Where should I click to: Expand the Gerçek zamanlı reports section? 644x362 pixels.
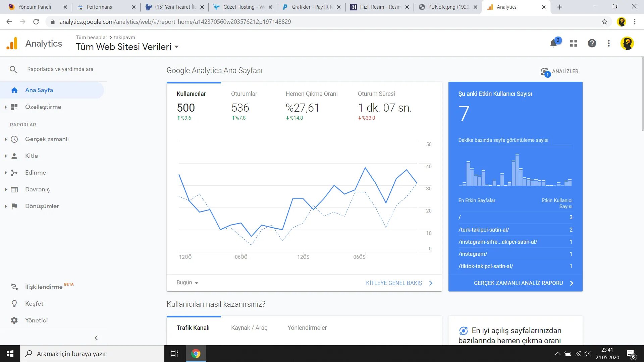pos(6,139)
